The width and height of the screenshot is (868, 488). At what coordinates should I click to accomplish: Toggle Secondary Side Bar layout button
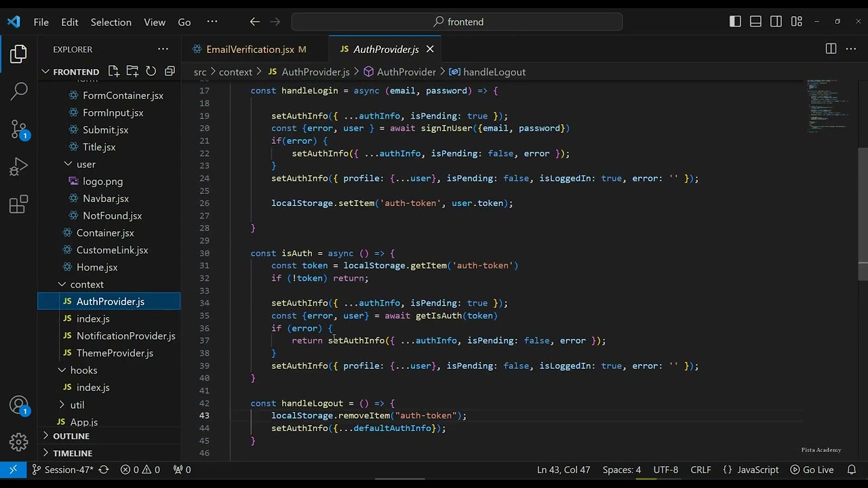click(x=776, y=22)
